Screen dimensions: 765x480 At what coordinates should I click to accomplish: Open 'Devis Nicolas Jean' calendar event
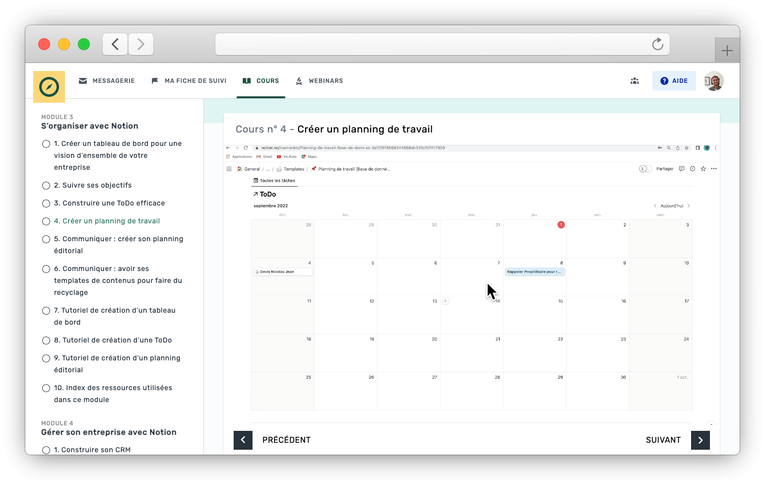pos(283,272)
